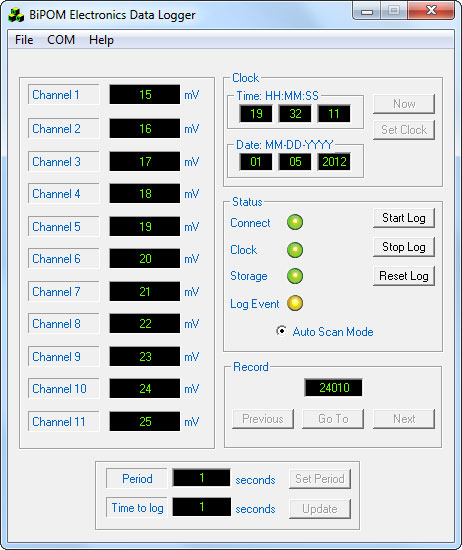
Task: Click the Period seconds value field
Action: pyautogui.click(x=201, y=478)
